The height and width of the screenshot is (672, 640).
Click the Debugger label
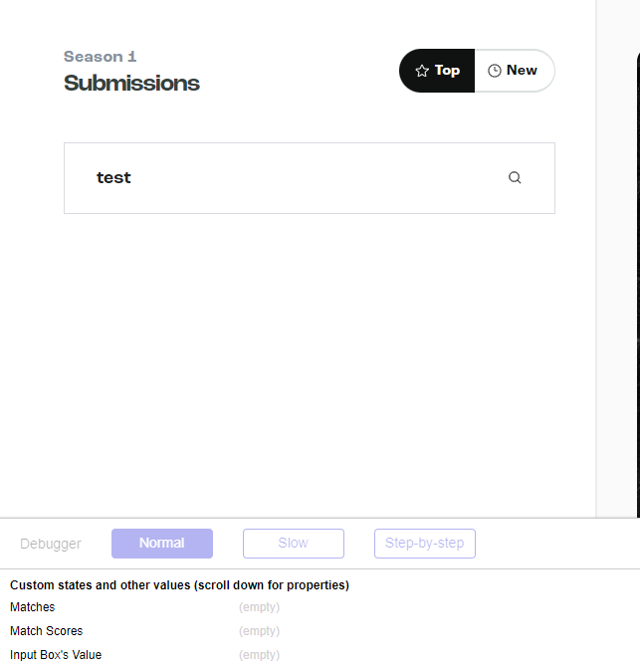point(51,544)
